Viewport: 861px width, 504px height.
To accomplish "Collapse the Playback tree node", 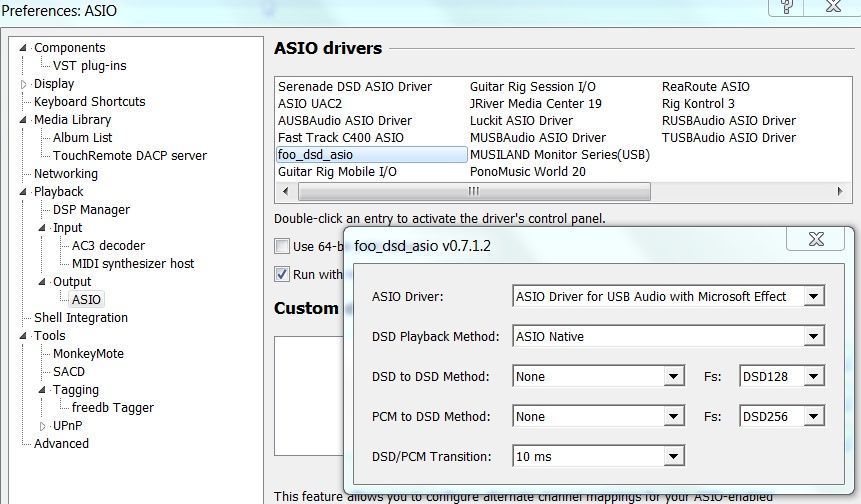I will point(23,192).
